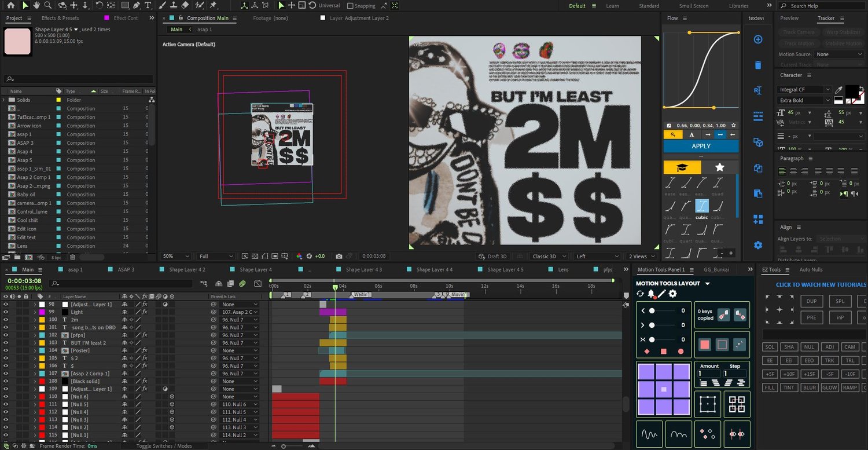868x450 pixels.
Task: Select the Brush tool
Action: [x=163, y=5]
